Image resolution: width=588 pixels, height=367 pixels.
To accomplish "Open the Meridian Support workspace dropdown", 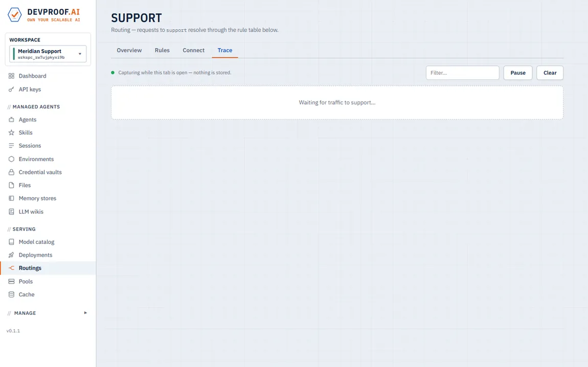I will [x=48, y=54].
